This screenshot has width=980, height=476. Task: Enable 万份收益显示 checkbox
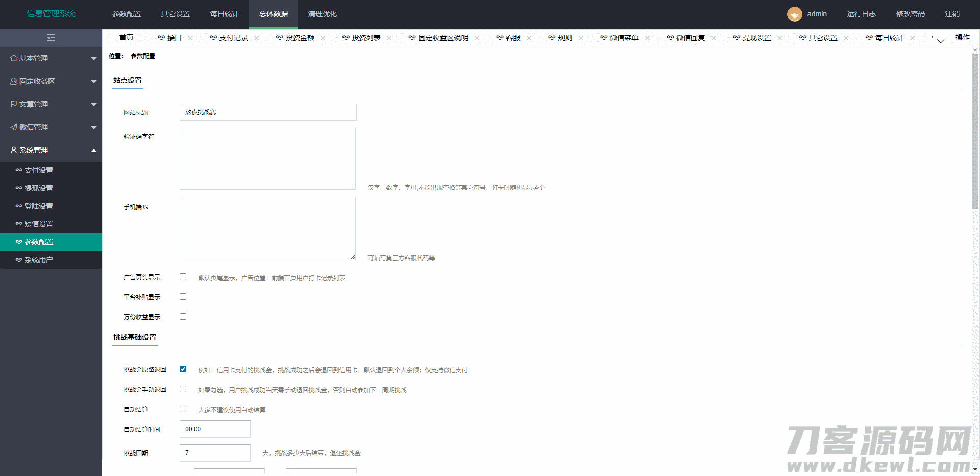coord(183,317)
